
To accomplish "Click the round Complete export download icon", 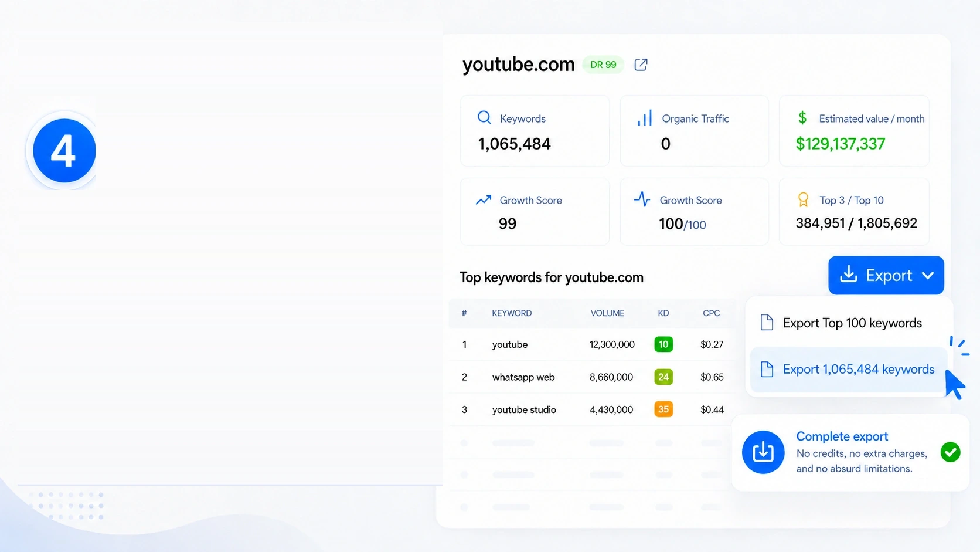I will click(763, 452).
